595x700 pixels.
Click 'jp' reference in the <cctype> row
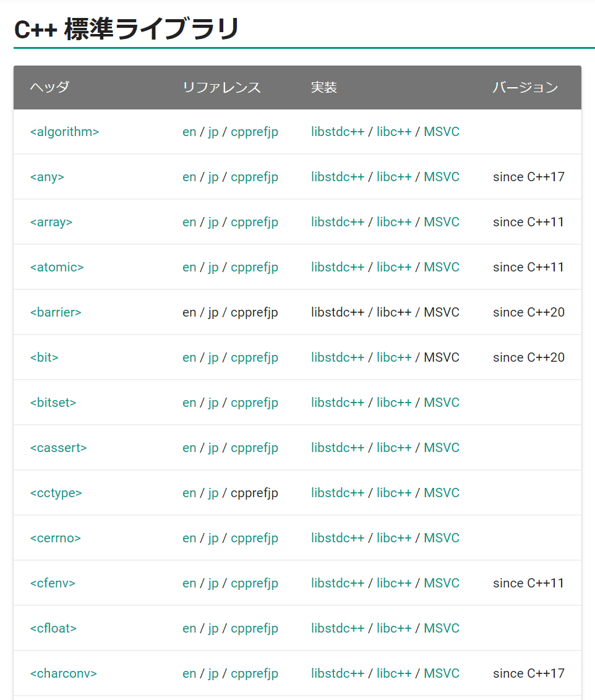[x=213, y=493]
